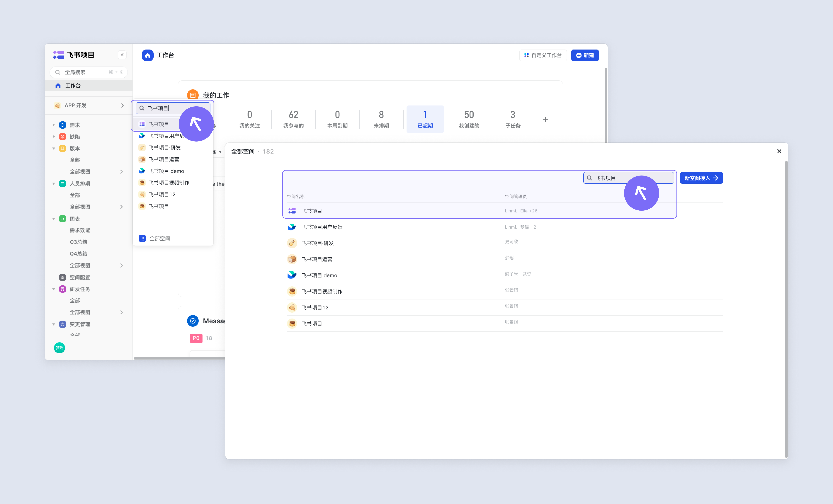Open the APP 开发 space switcher chevron

tap(122, 105)
